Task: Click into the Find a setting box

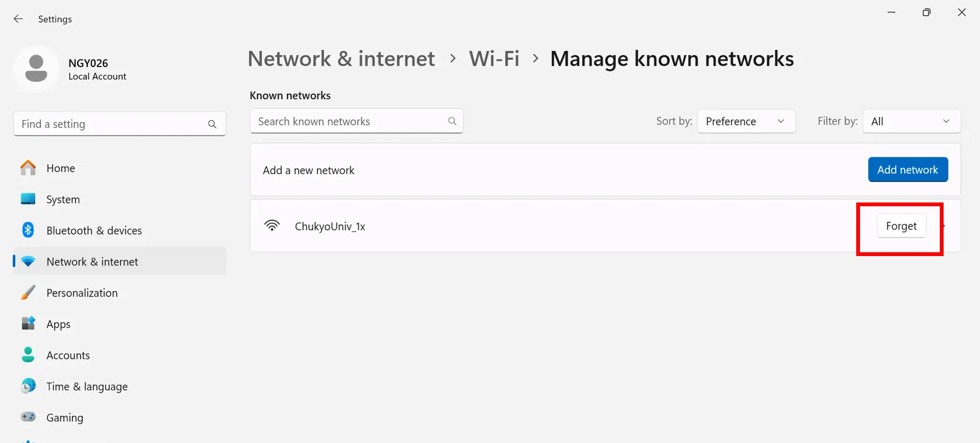Action: (x=110, y=124)
